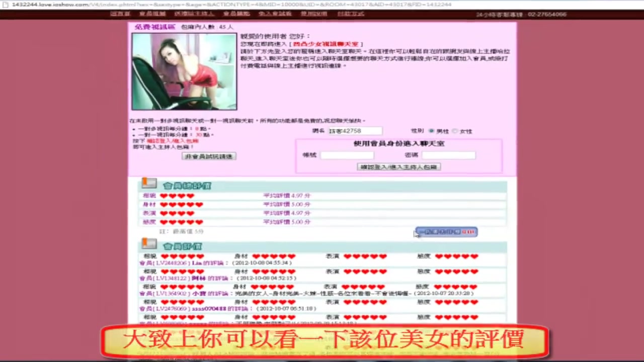Select the 女性 gender radio button
Image resolution: width=644 pixels, height=362 pixels.
(x=455, y=131)
